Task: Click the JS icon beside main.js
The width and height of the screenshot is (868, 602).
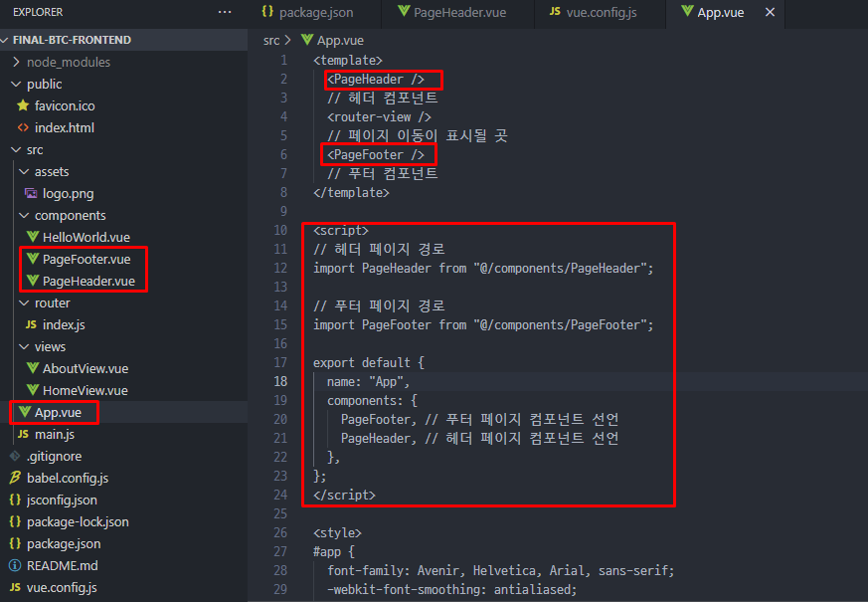Action: [x=23, y=434]
